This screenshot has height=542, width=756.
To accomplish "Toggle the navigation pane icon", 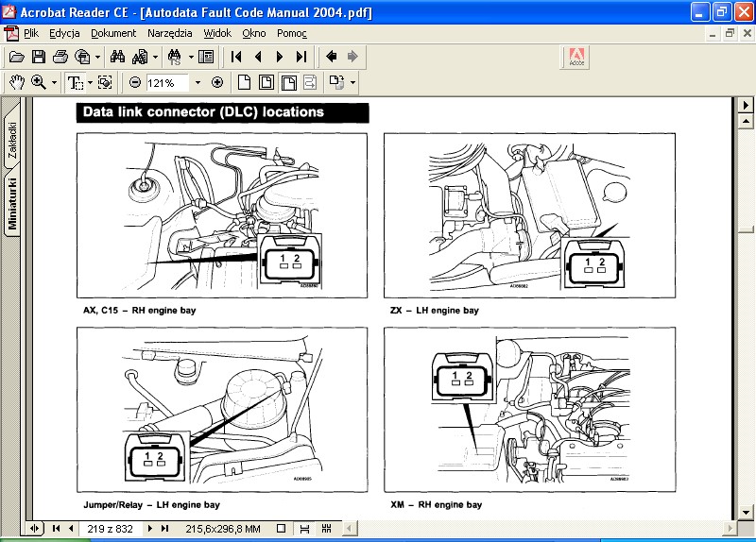I will pos(206,57).
